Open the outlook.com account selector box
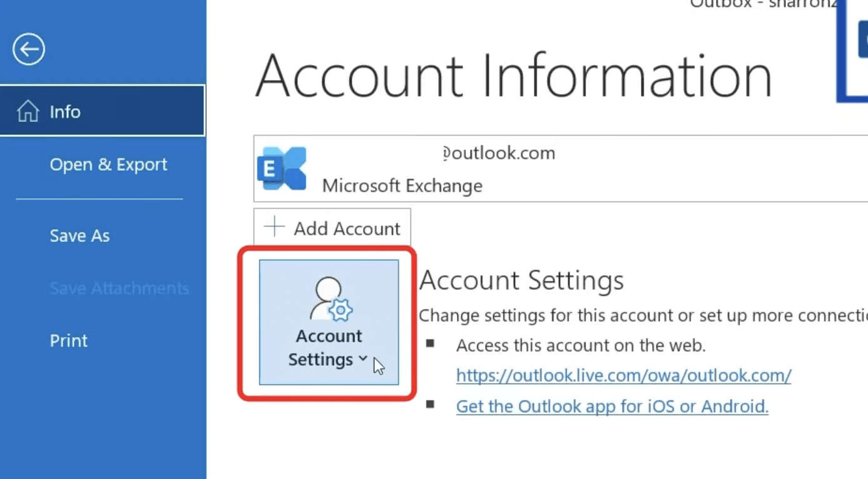 tap(561, 168)
